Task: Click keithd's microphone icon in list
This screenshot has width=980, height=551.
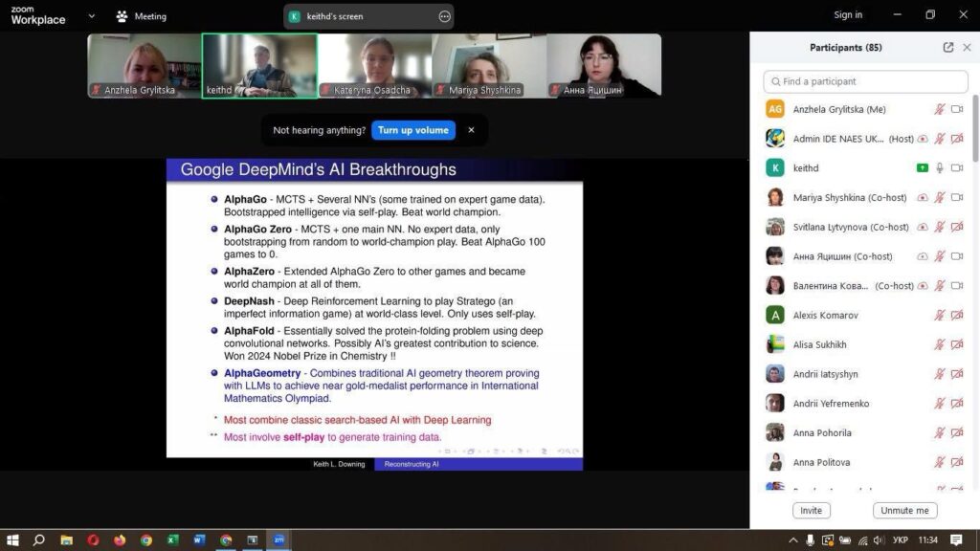Action: point(940,168)
